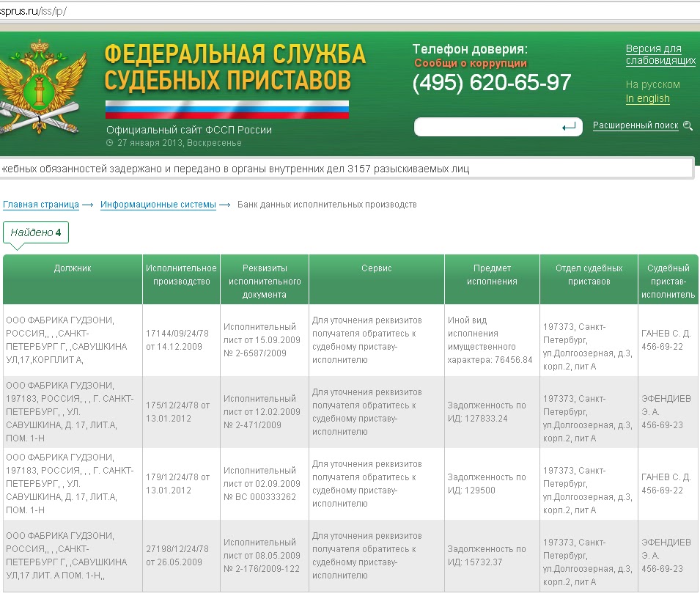The width and height of the screenshot is (700, 599).
Task: Click the Найдено 4 results tab
Action: (x=36, y=232)
